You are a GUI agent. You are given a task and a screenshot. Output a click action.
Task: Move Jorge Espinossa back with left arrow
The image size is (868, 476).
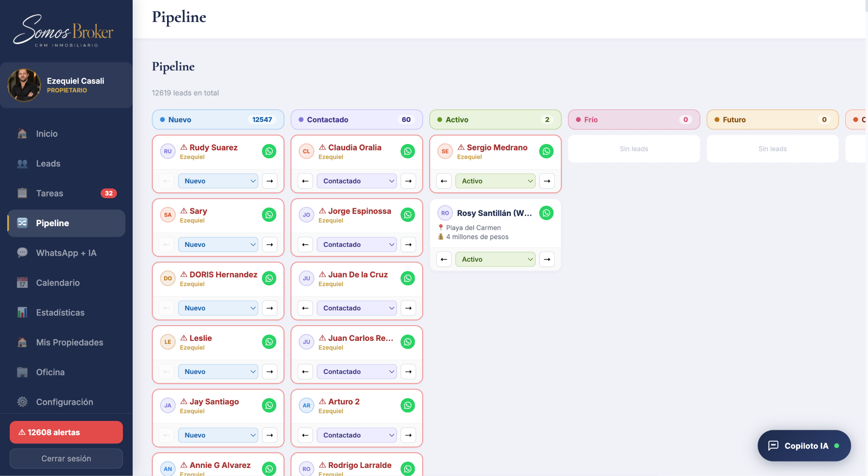[305, 244]
